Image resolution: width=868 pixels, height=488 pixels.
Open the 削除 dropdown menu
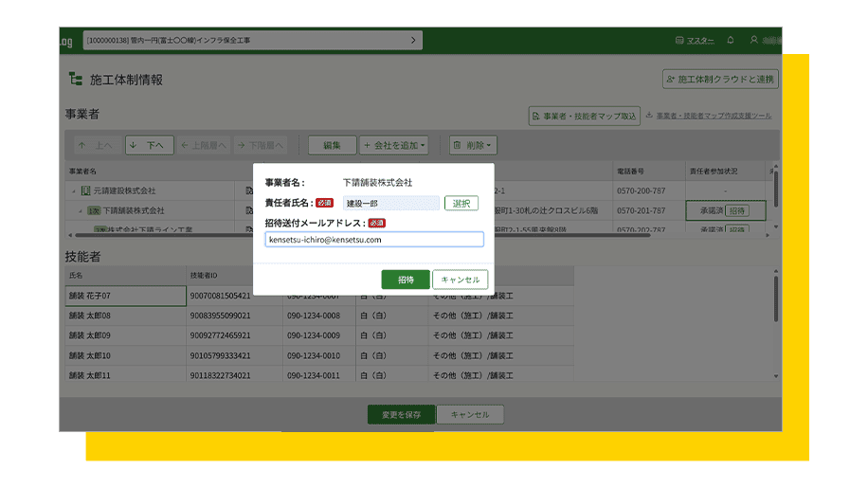coord(473,146)
